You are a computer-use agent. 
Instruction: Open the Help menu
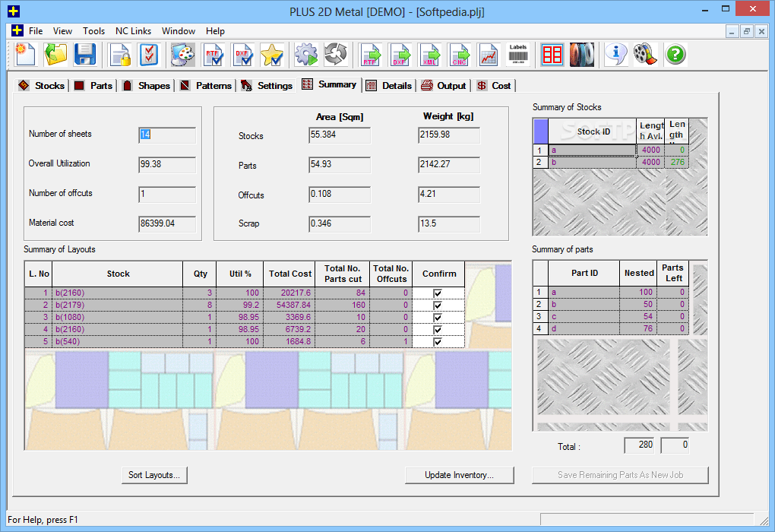pyautogui.click(x=215, y=30)
